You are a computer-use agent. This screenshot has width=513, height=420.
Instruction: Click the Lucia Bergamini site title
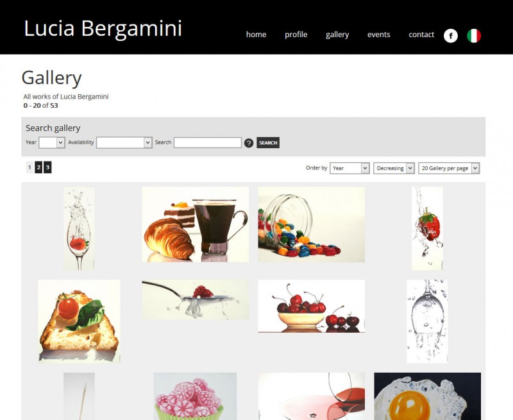pos(103,28)
